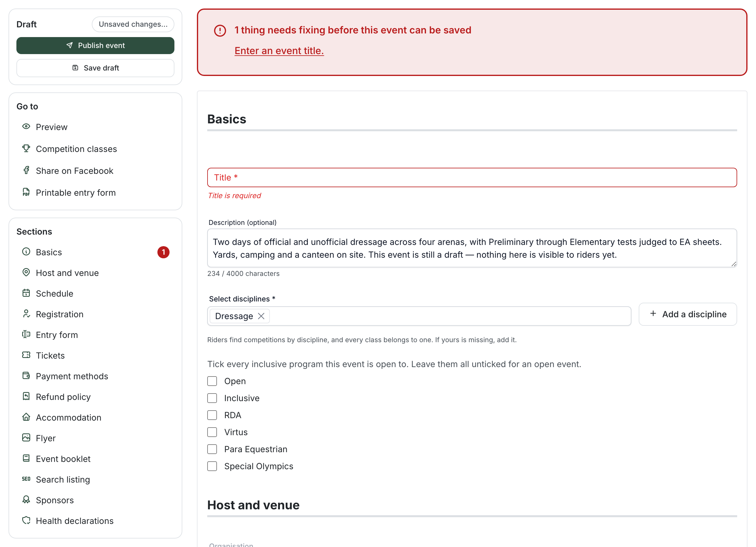
Task: Publish the event
Action: [x=95, y=46]
